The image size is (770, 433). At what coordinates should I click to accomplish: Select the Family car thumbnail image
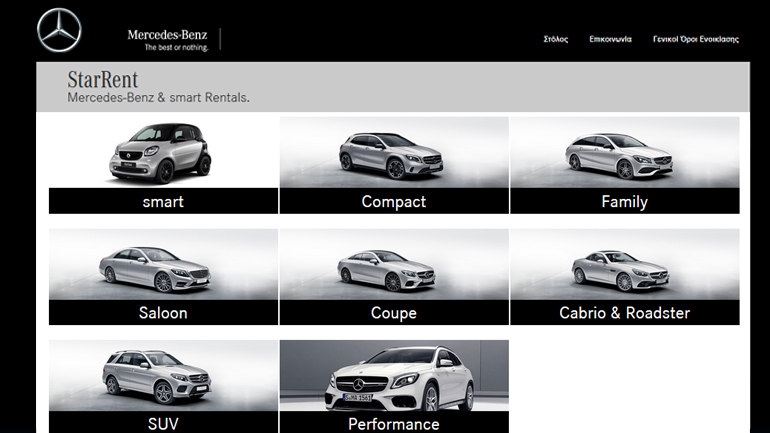625,152
